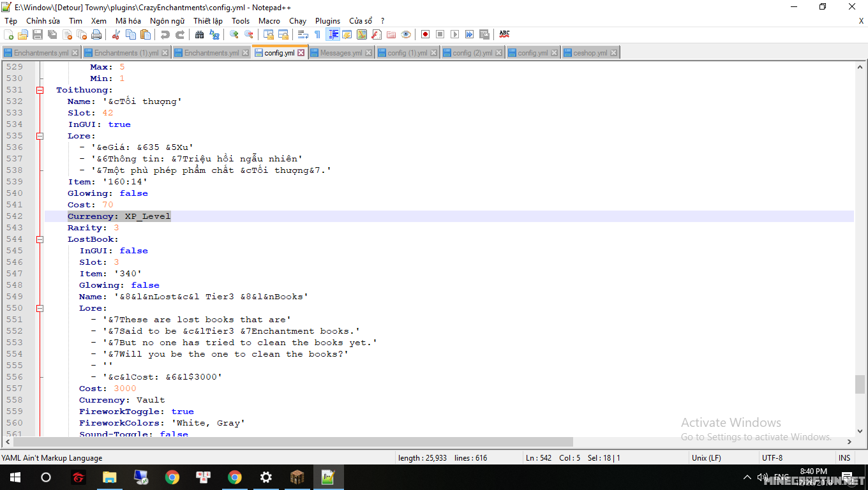Open Folder as Workspace icon
The width and height of the screenshot is (868, 490).
coord(391,34)
